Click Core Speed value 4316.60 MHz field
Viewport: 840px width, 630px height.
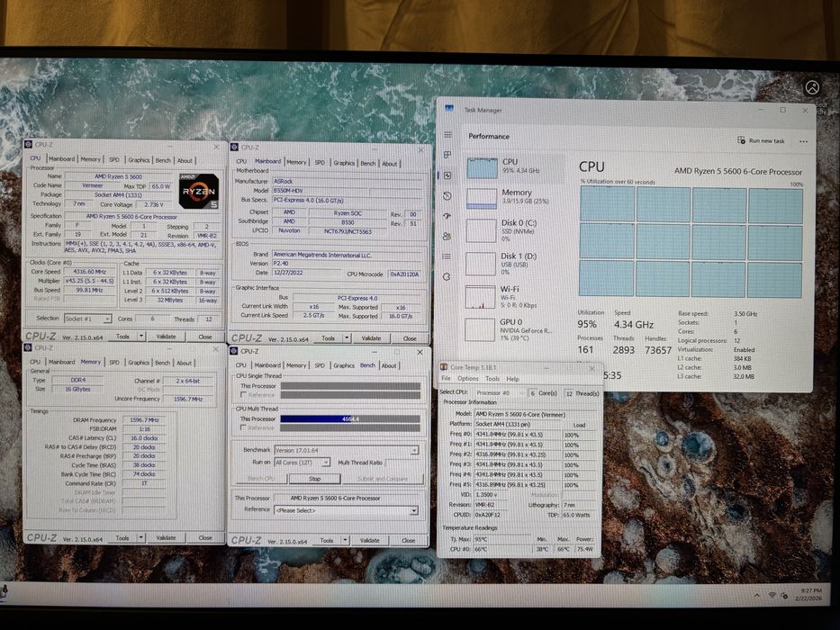click(x=89, y=272)
